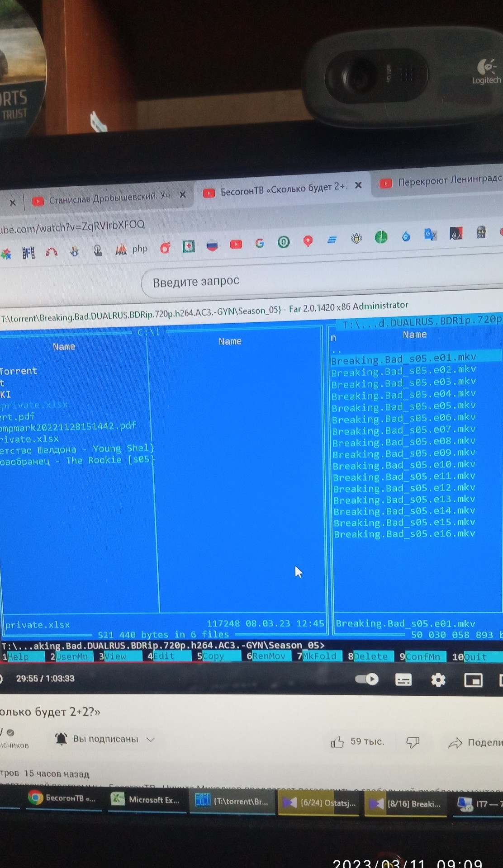Open the Russian flag bookmark
Image resolution: width=503 pixels, height=868 pixels.
(x=212, y=245)
